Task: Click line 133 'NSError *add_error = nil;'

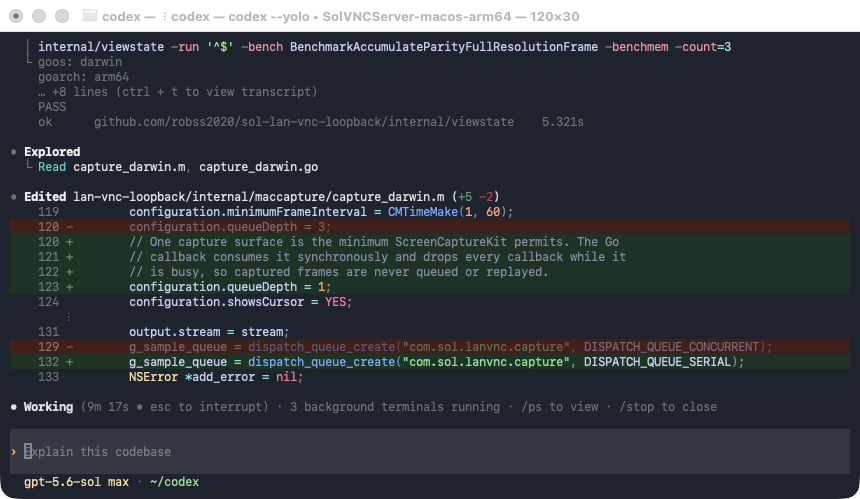Action: pos(216,377)
